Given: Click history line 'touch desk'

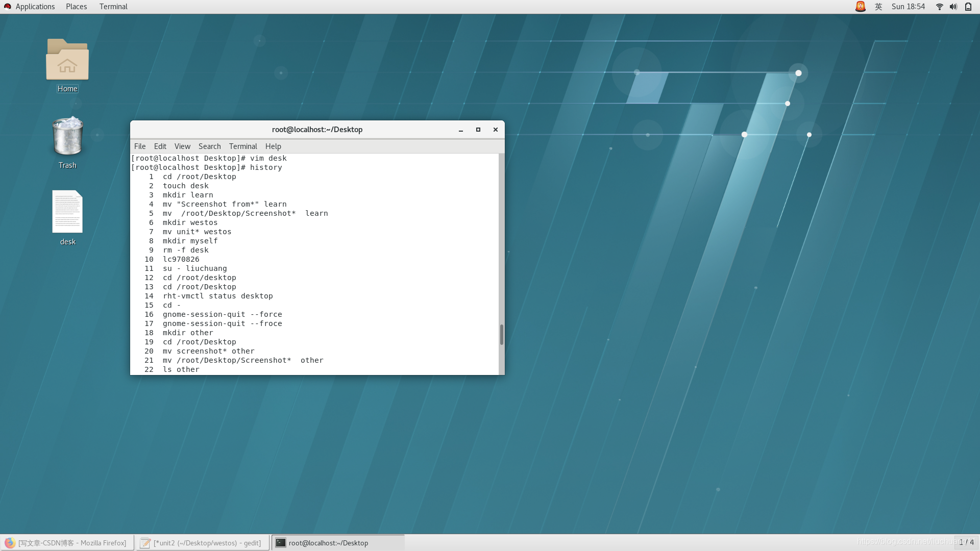Looking at the screenshot, I should [186, 186].
